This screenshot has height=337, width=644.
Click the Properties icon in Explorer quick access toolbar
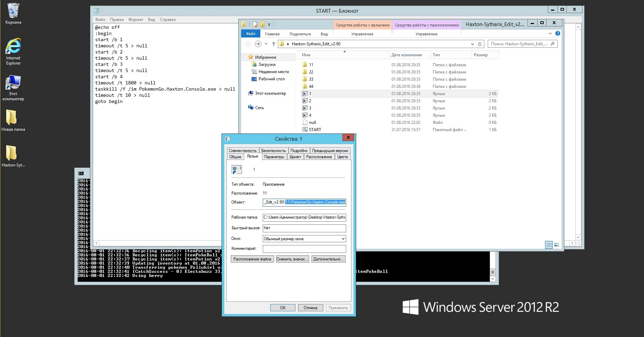(255, 24)
